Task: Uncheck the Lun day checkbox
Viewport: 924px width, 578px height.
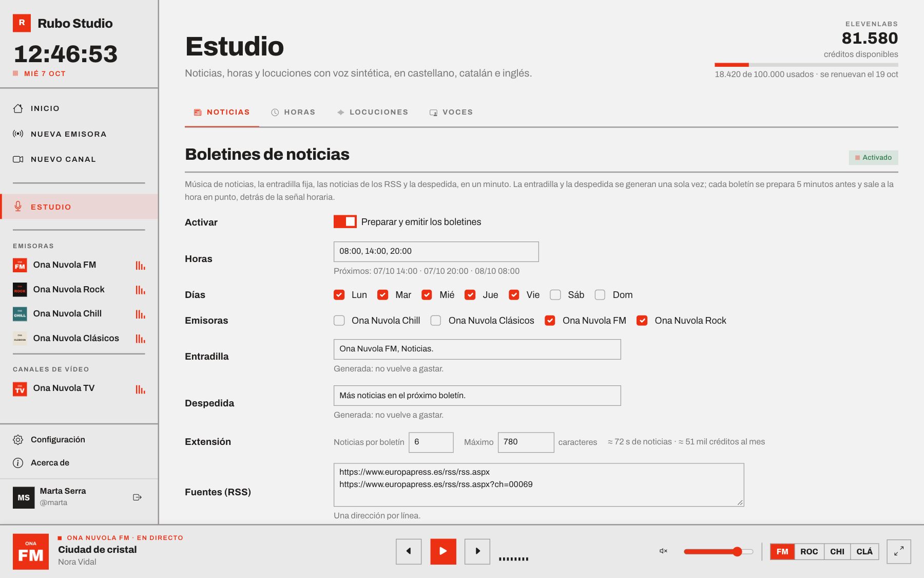Action: tap(339, 295)
